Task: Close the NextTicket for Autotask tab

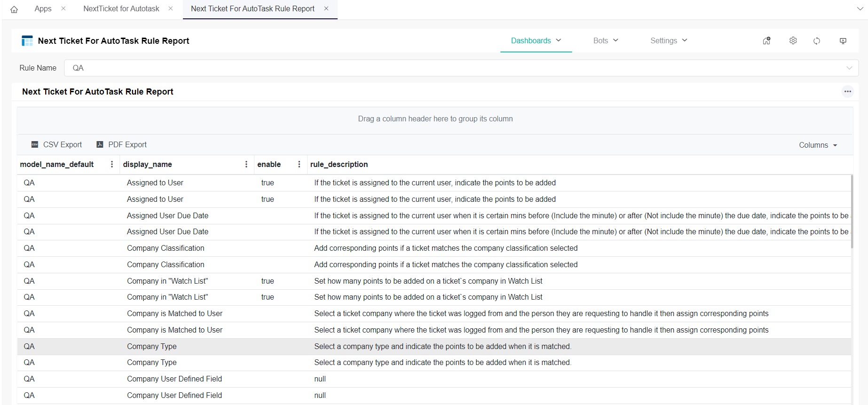Action: [x=171, y=8]
